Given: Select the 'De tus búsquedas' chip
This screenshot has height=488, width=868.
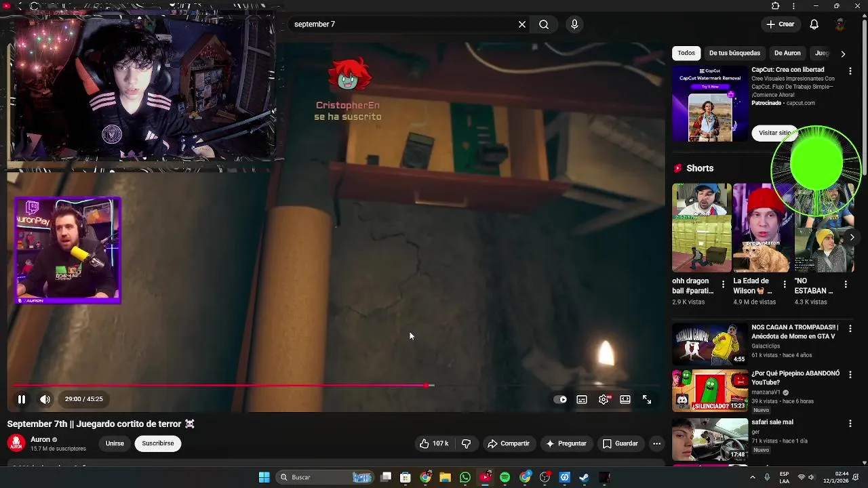Looking at the screenshot, I should (x=734, y=53).
